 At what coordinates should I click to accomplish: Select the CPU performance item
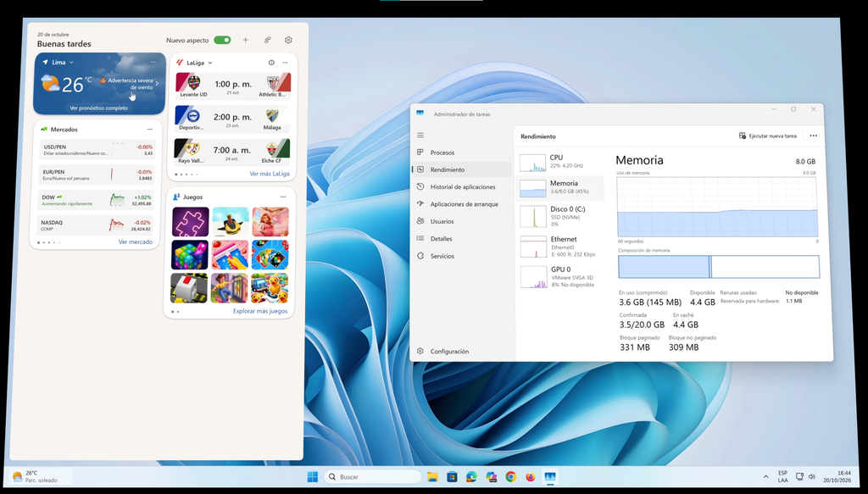pos(560,162)
